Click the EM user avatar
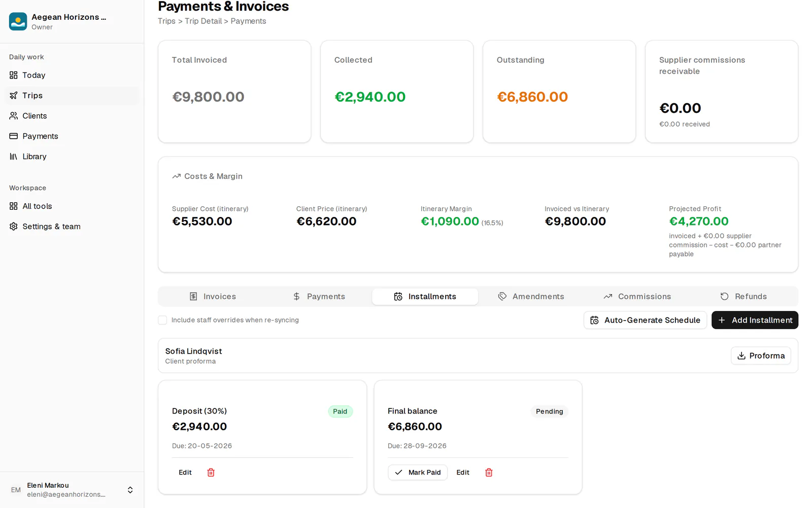The height and width of the screenshot is (508, 812). click(x=16, y=490)
